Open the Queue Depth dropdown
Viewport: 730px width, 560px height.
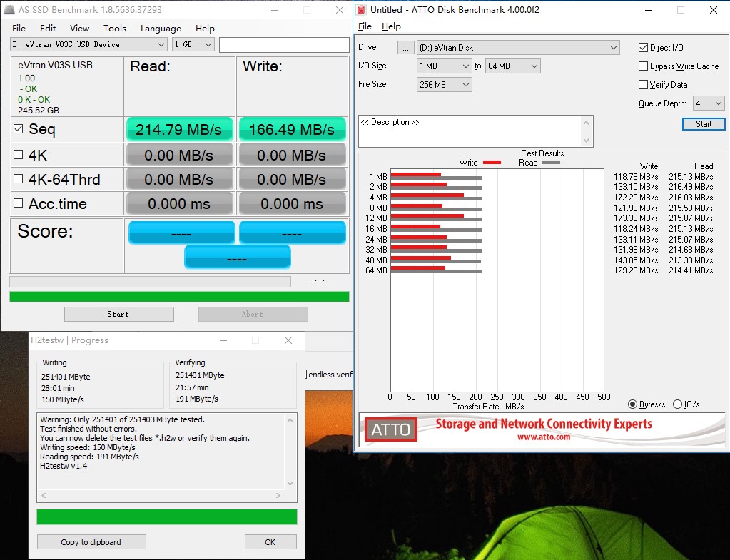tap(709, 103)
